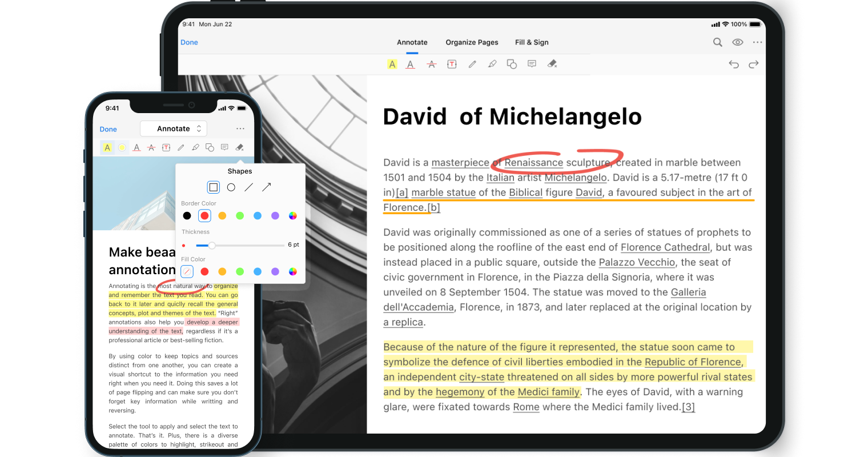The width and height of the screenshot is (868, 457).
Task: Open the Text box tool
Action: pos(452,64)
